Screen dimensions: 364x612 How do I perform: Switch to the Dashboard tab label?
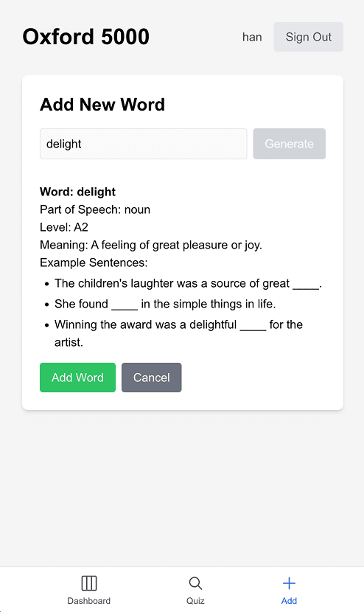(x=89, y=601)
